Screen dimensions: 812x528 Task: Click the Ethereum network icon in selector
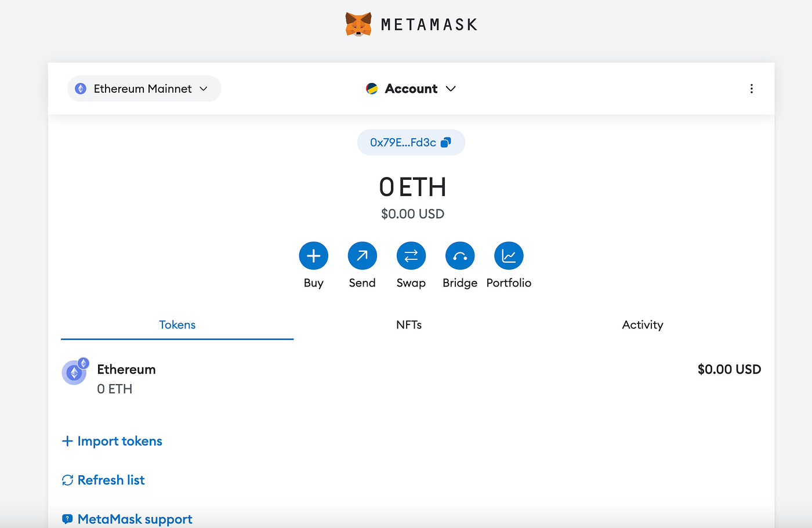click(81, 89)
